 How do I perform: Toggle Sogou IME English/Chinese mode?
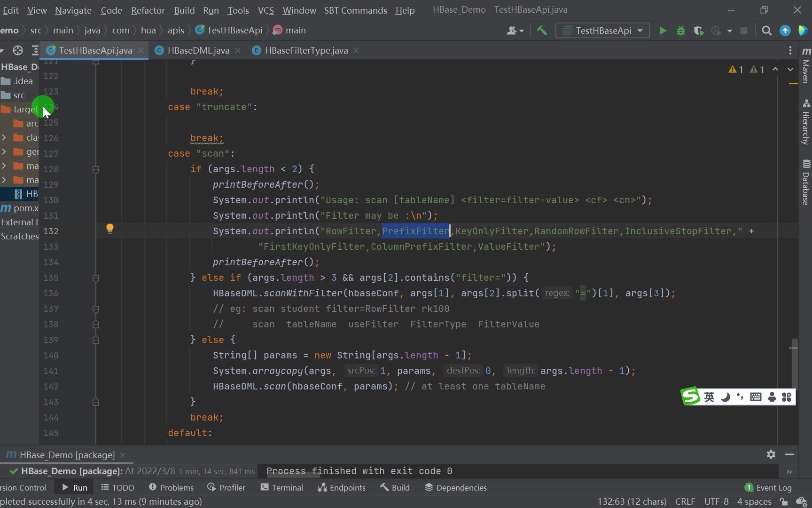pyautogui.click(x=709, y=397)
